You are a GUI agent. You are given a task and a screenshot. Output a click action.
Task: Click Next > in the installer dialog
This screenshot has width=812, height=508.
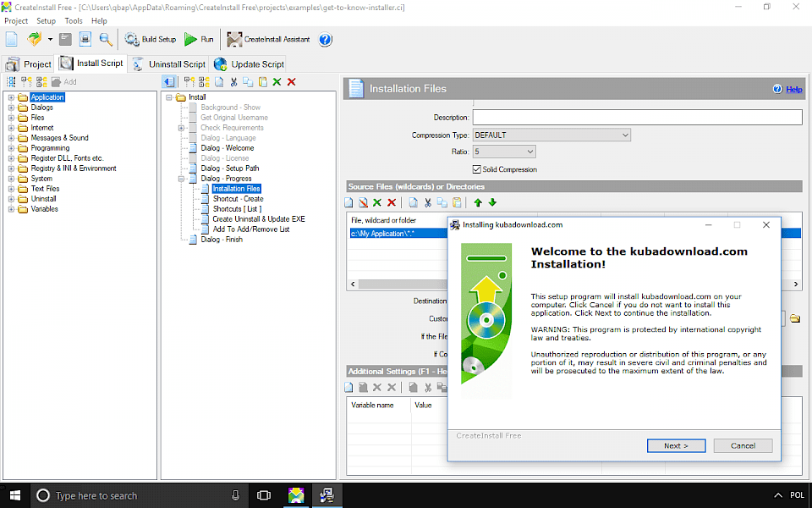(676, 446)
